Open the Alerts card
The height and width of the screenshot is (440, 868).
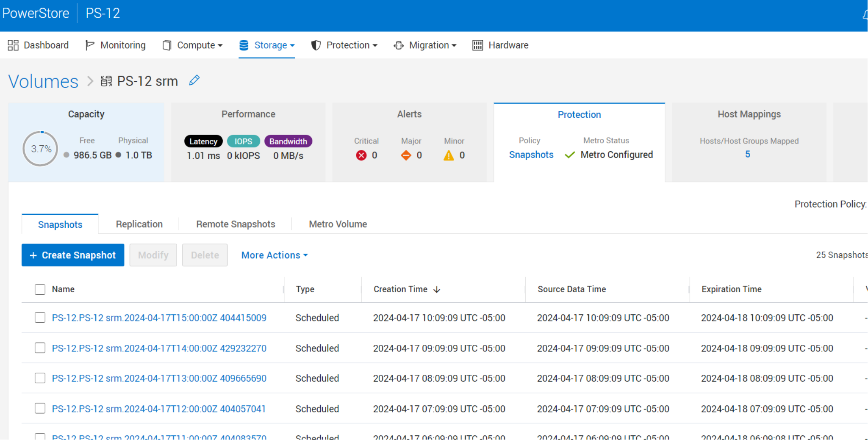(409, 142)
